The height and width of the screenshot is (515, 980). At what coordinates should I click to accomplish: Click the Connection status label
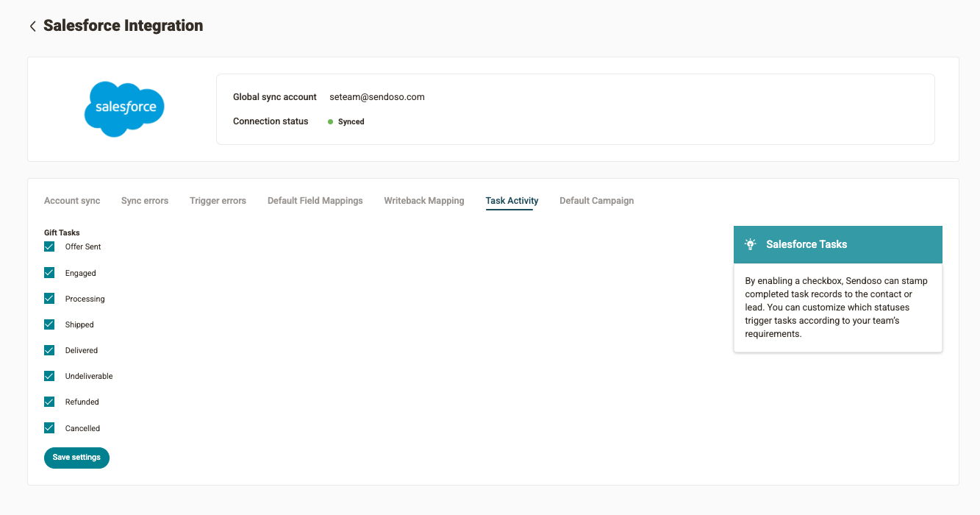pos(271,121)
